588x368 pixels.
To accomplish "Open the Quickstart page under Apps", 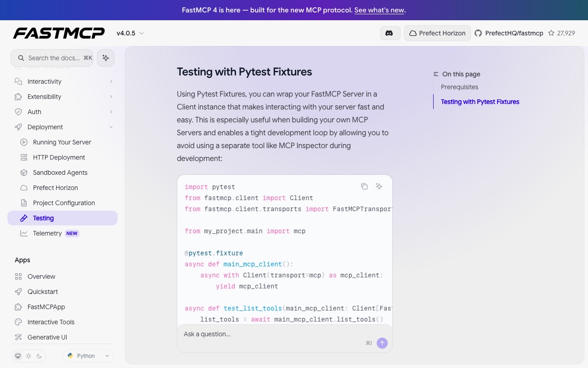I will (62, 292).
